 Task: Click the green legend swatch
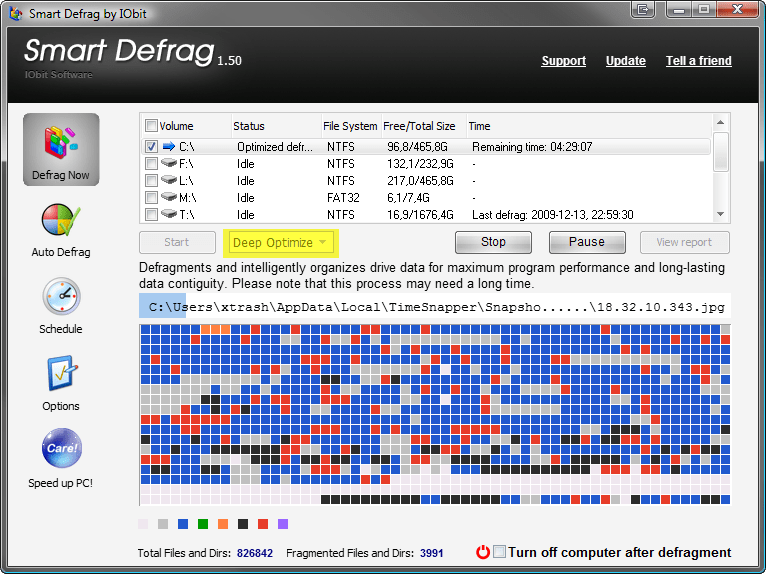(203, 524)
